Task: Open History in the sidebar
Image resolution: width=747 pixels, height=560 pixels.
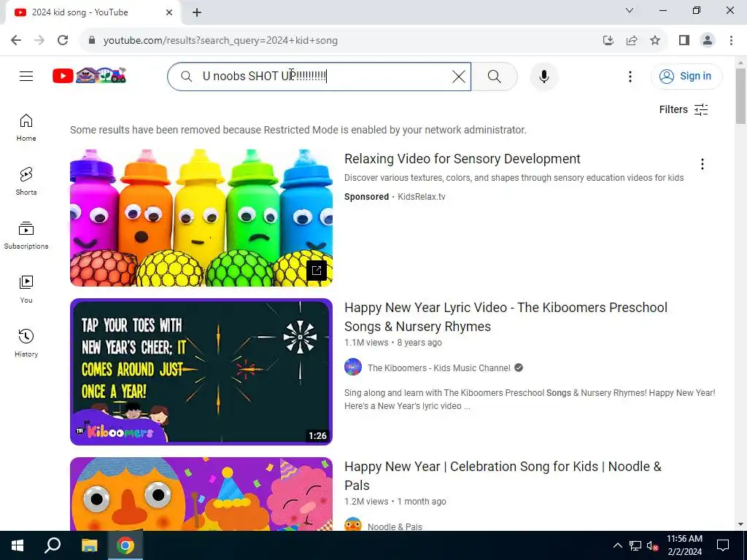Action: 26,343
